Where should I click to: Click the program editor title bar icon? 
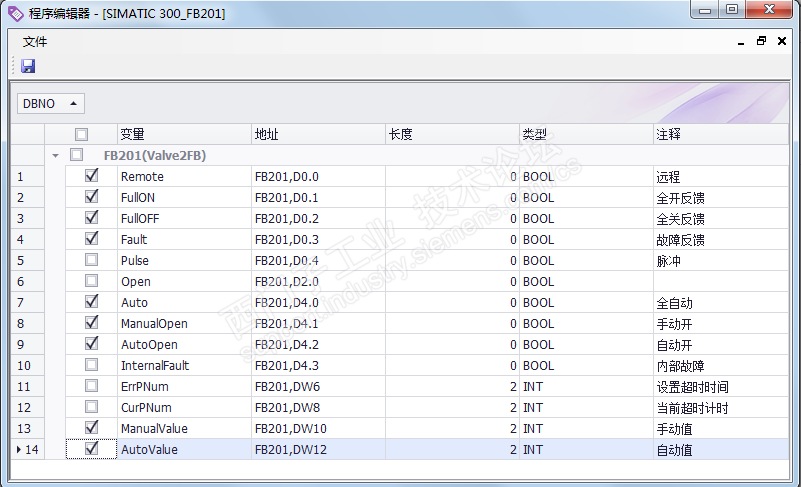[x=15, y=14]
